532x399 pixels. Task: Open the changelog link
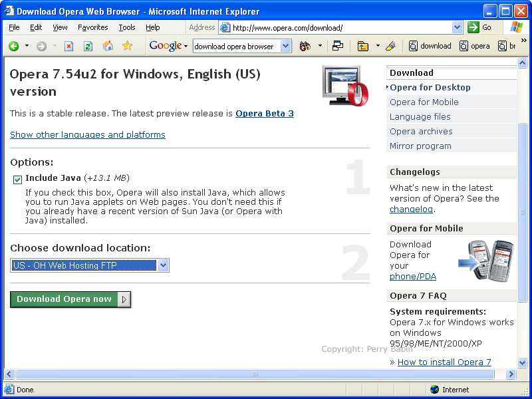[x=411, y=209]
